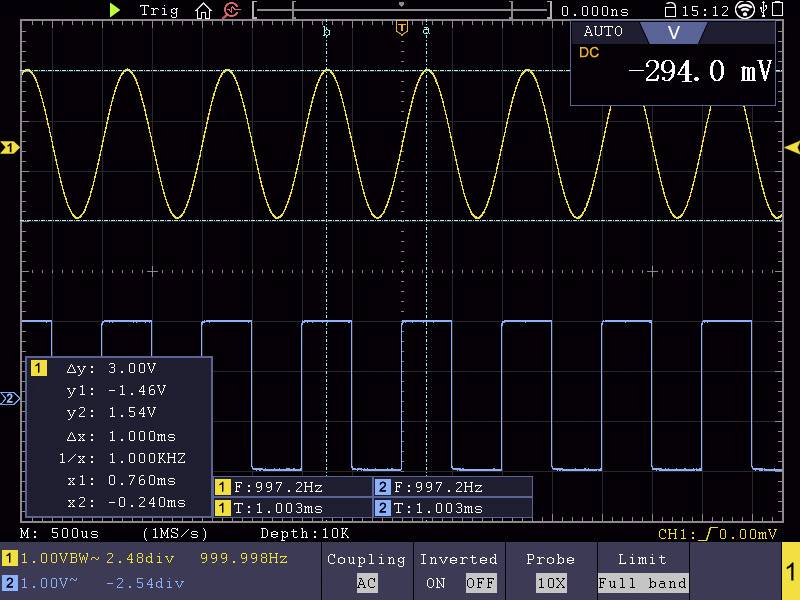Open the Probe 10X attenuation selector
Viewport: 800px width, 600px height.
[551, 582]
